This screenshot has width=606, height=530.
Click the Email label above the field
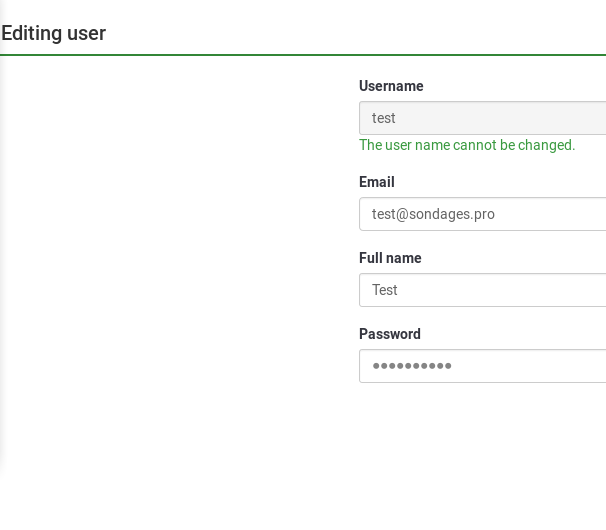377,182
